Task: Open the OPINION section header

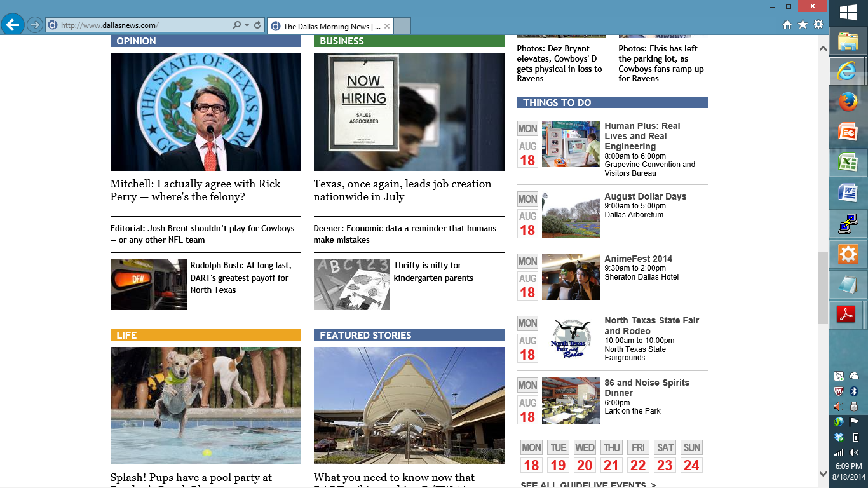Action: tap(206, 41)
